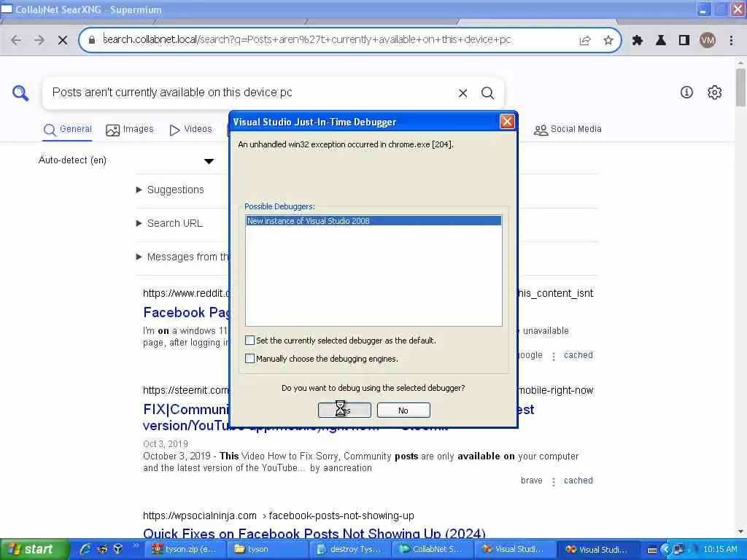Switch to first 'Visual Studi...' taskbar button
The image size is (747, 560).
(516, 549)
